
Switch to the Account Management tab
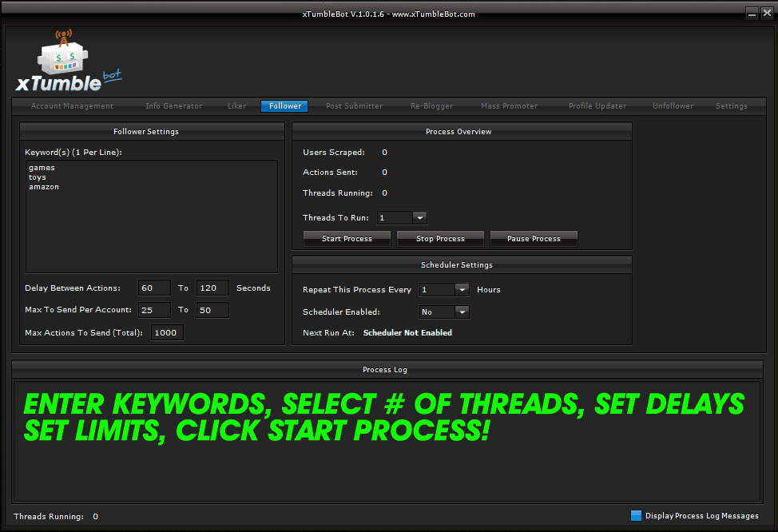[72, 105]
